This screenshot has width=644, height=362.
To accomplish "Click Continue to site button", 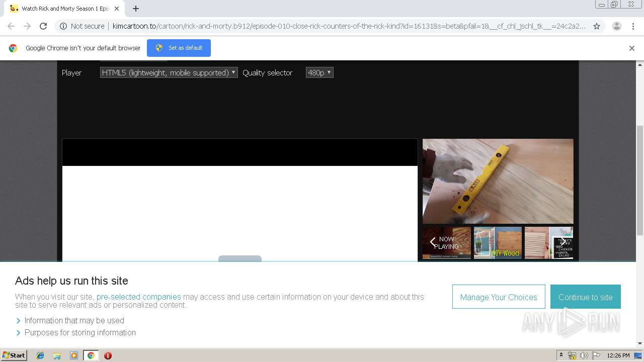I will [x=586, y=297].
